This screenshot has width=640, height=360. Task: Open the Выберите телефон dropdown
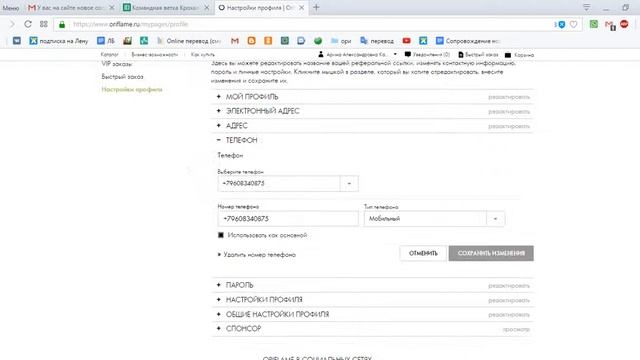click(x=288, y=184)
